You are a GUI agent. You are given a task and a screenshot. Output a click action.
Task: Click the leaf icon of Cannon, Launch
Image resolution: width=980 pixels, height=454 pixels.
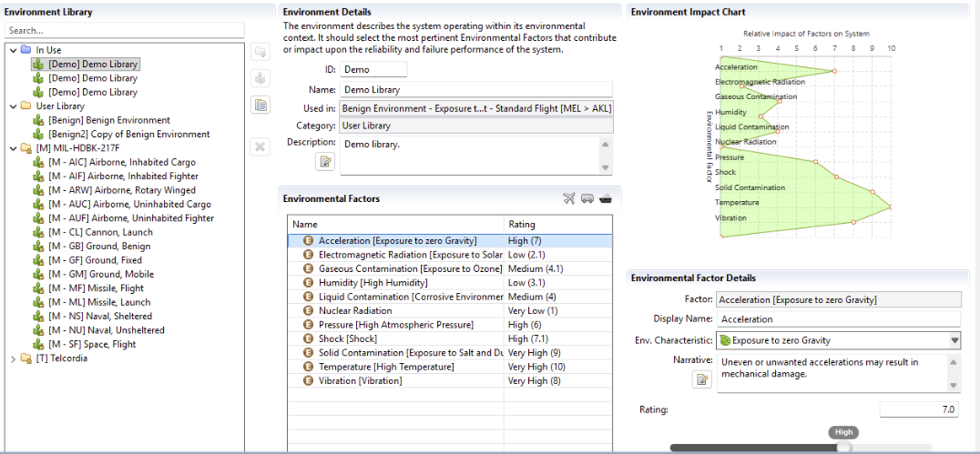tap(39, 232)
